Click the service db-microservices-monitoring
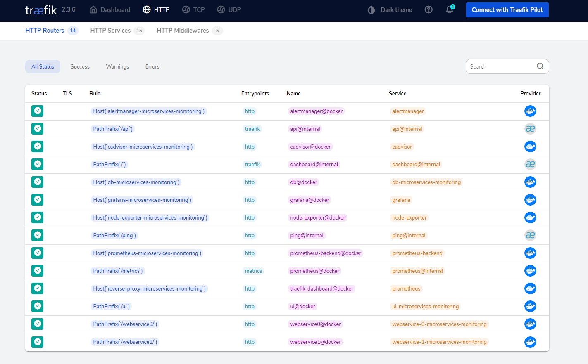 pyautogui.click(x=426, y=182)
